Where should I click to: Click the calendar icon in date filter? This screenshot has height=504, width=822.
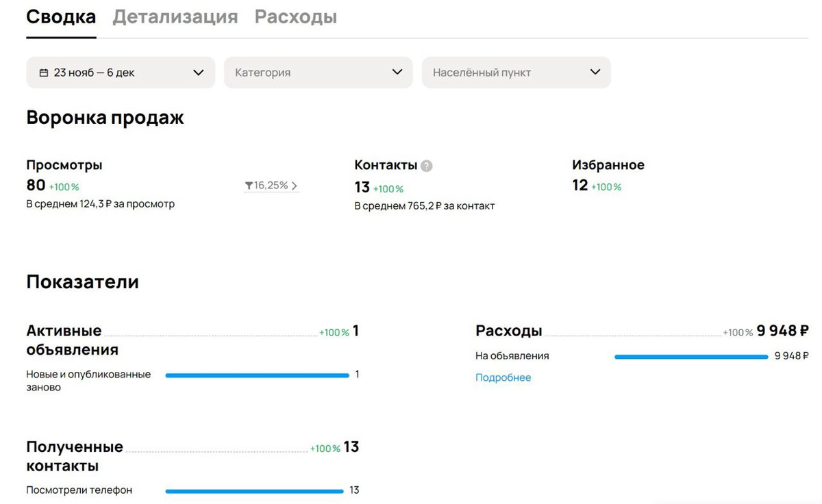tap(44, 73)
